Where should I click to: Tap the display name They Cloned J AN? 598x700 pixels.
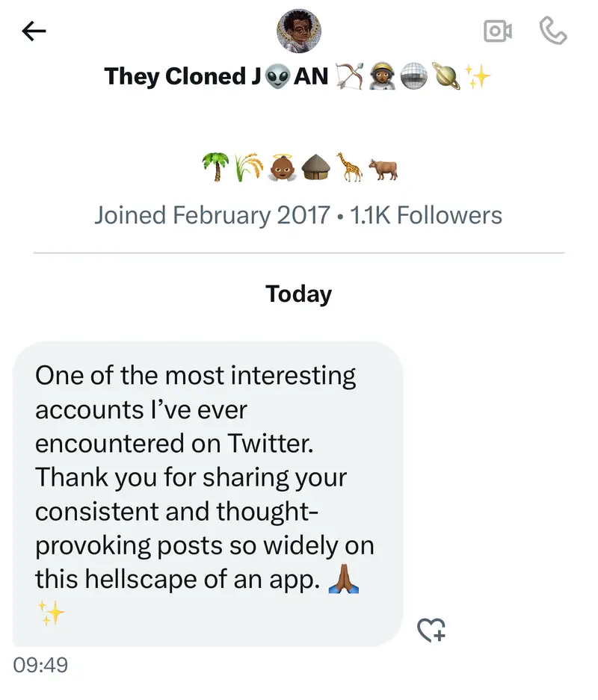(x=217, y=75)
